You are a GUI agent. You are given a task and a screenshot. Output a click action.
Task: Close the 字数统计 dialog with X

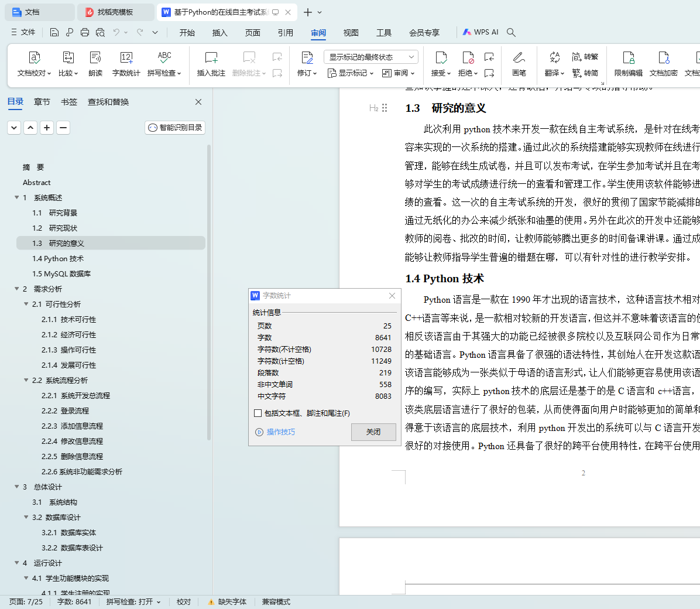coord(392,296)
